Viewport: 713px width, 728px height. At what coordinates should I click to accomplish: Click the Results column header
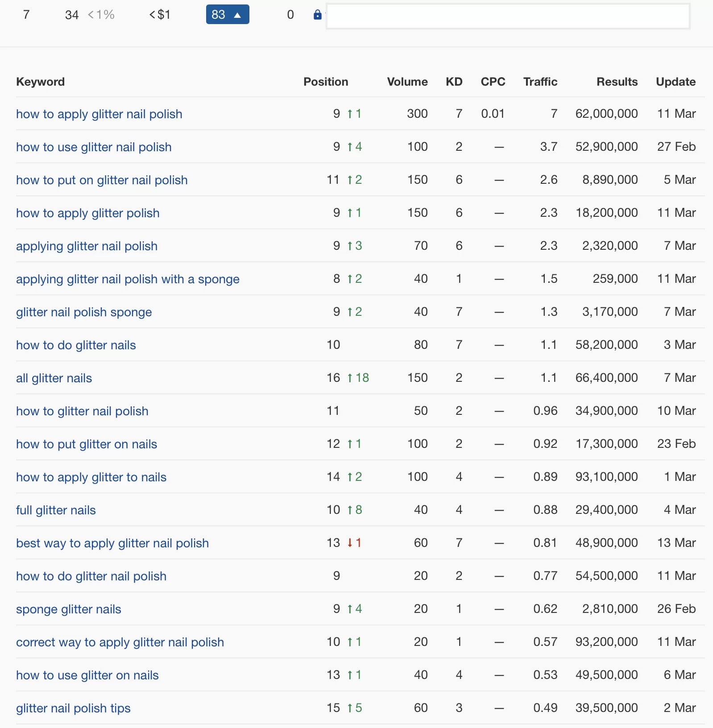click(617, 82)
